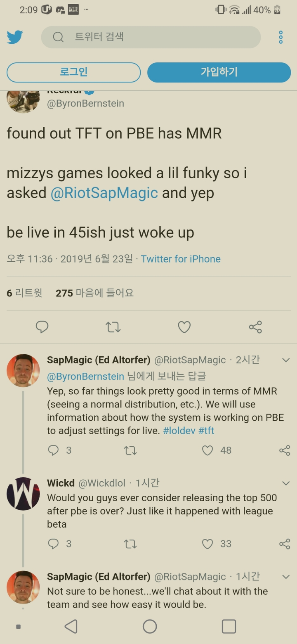Viewport: 297px width, 644px height.
Task: Reply to the main tweet
Action: (x=42, y=327)
